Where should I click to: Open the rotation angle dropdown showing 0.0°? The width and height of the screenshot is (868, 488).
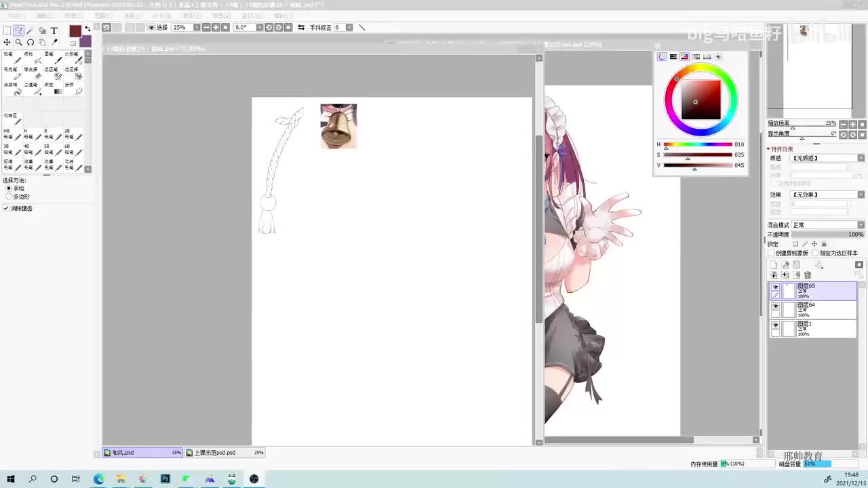[x=259, y=28]
